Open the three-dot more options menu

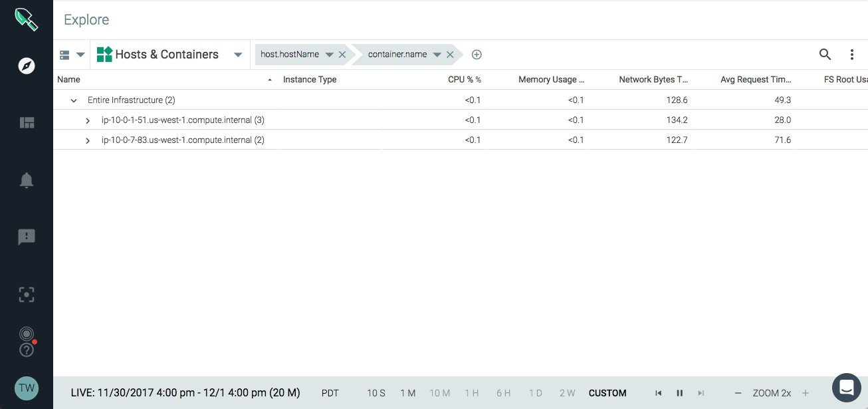coord(852,55)
